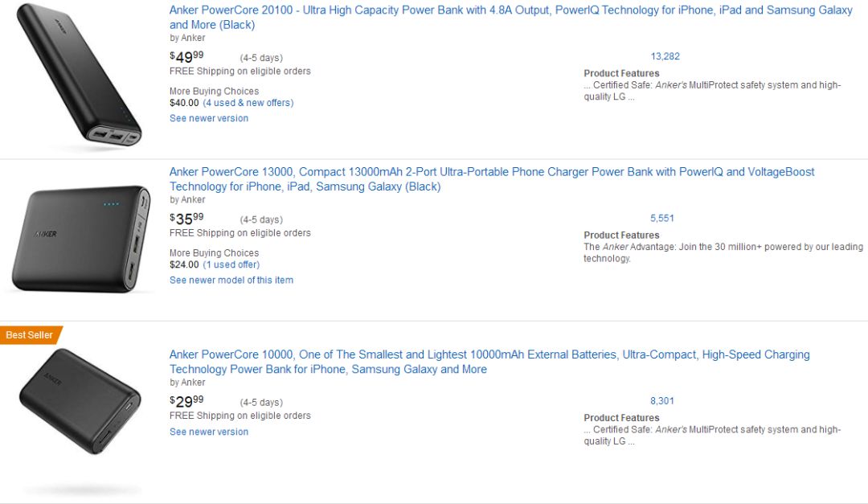View 4 used & new offers link

coord(248,103)
